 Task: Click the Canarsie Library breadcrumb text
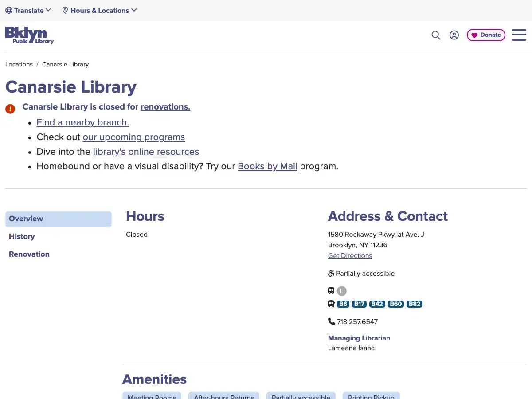(66, 64)
